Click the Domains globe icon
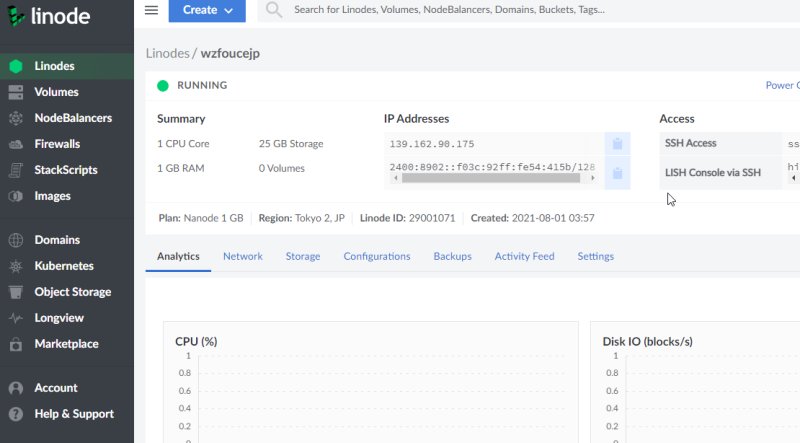The image size is (800, 443). [16, 240]
